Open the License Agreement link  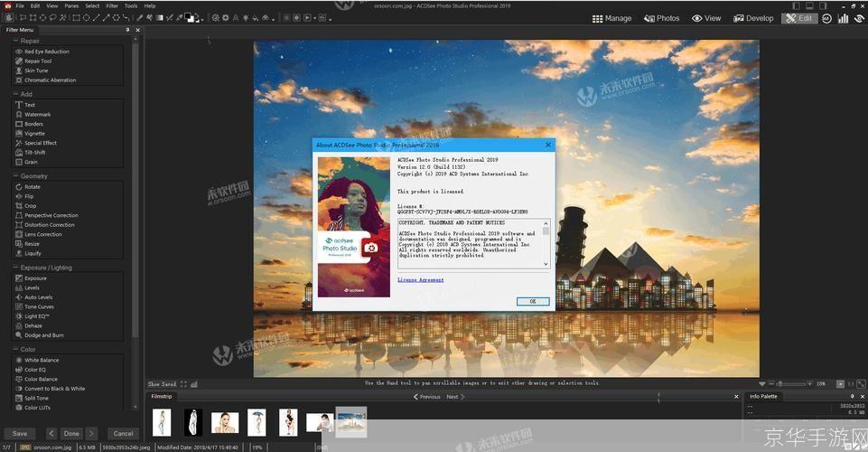click(420, 279)
